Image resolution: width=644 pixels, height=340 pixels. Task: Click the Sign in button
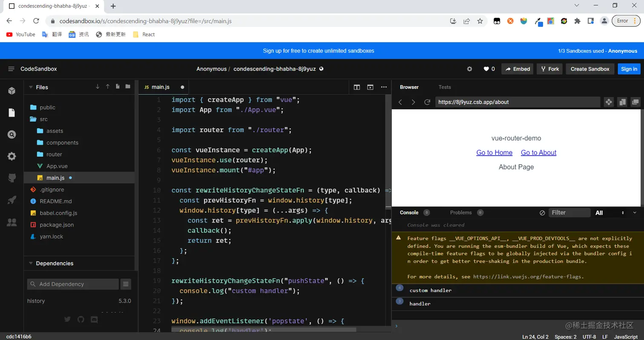point(629,69)
